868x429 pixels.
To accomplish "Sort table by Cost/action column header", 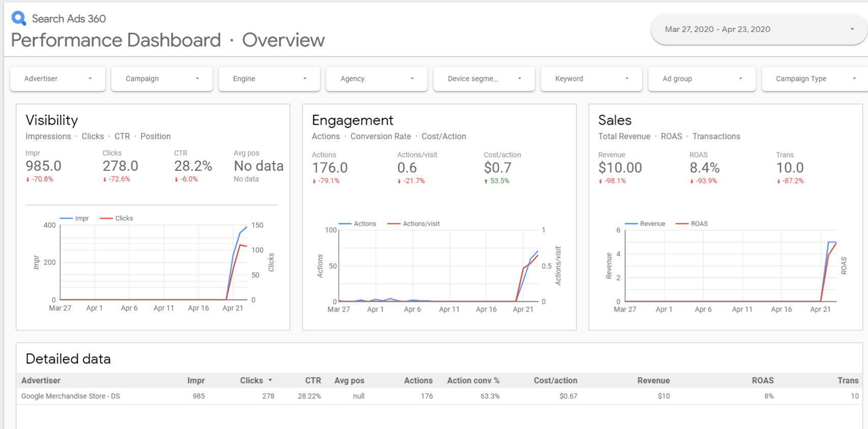I will pos(555,380).
